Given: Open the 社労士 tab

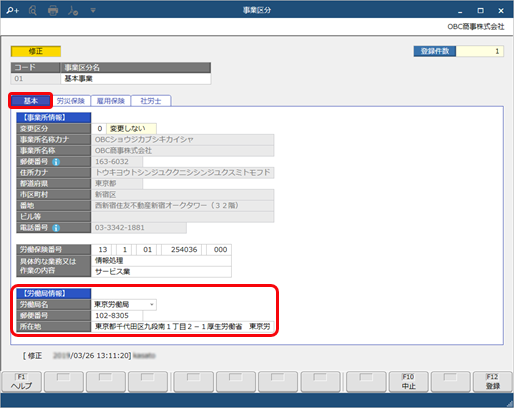Looking at the screenshot, I should [151, 101].
